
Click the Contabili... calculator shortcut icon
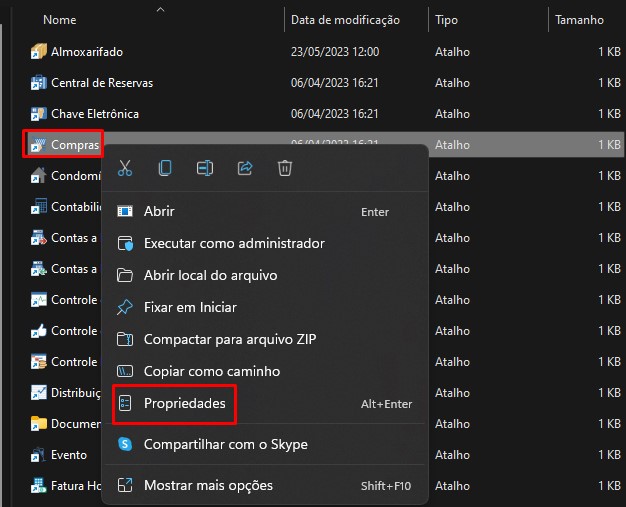[x=39, y=206]
